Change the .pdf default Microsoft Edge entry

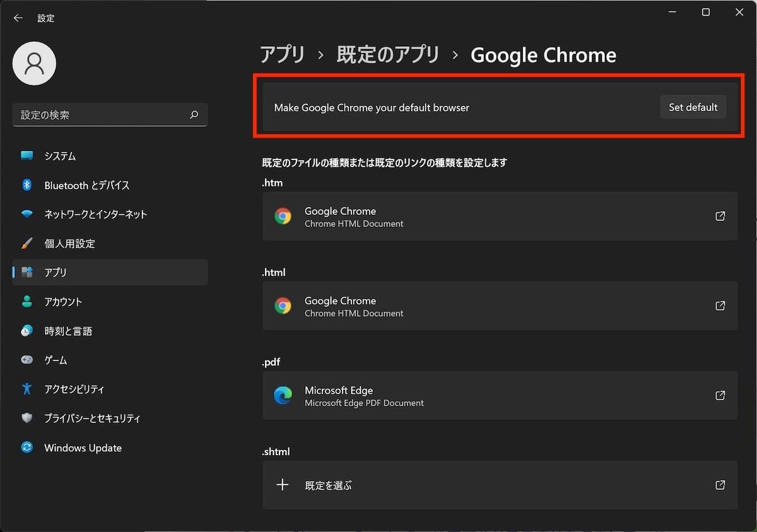[x=500, y=395]
